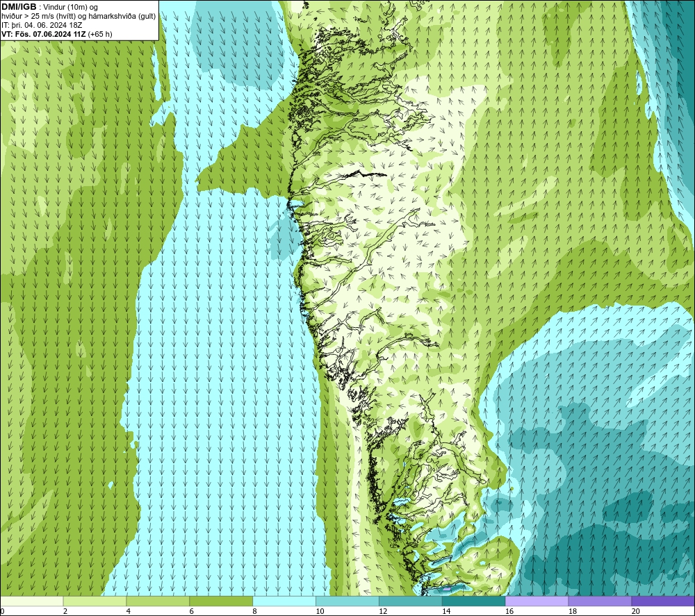Click the dark teal 14–16 m/s legend swatch
This screenshot has width=695, height=616.
click(x=473, y=601)
